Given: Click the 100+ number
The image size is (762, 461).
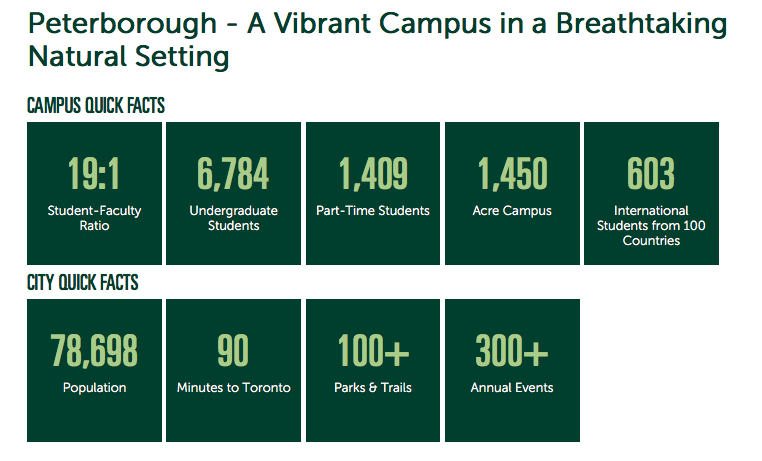Looking at the screenshot, I should [x=373, y=351].
